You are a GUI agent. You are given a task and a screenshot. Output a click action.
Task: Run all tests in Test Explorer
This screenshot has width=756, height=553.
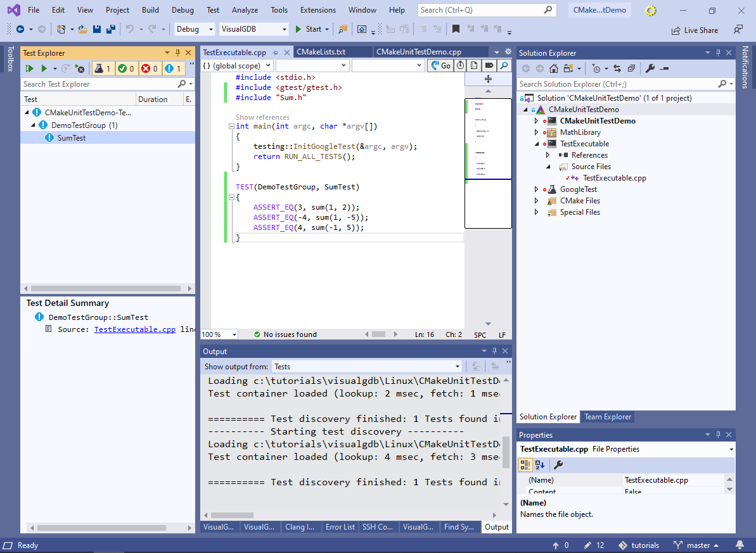point(29,68)
